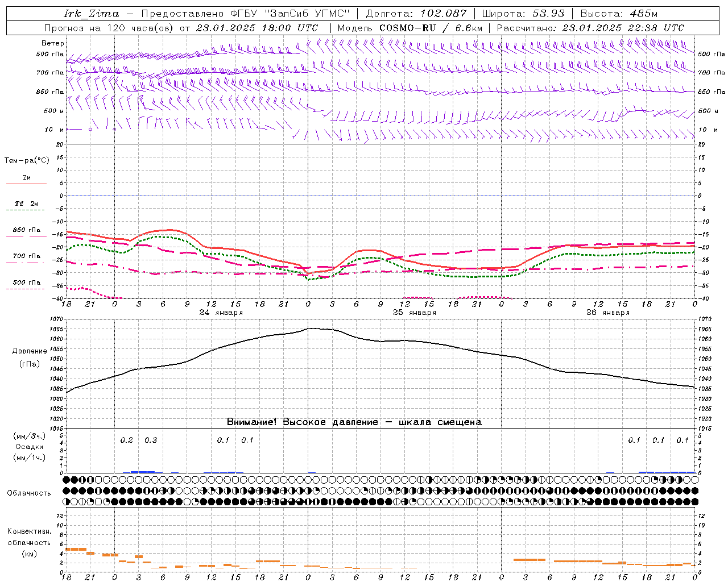
Task: Click the model name COSMO-RU / 6.6км
Action: tap(431, 28)
